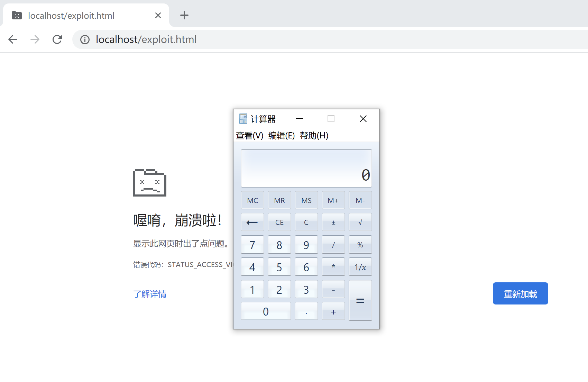The height and width of the screenshot is (382, 588).
Task: Click the 9 digit key
Action: coord(306,245)
